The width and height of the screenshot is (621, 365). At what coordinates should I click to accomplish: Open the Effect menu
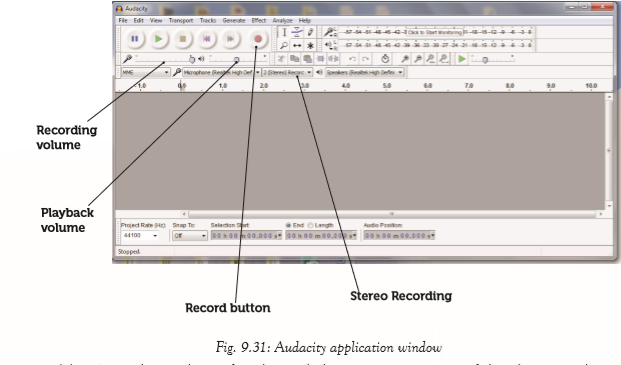click(259, 21)
